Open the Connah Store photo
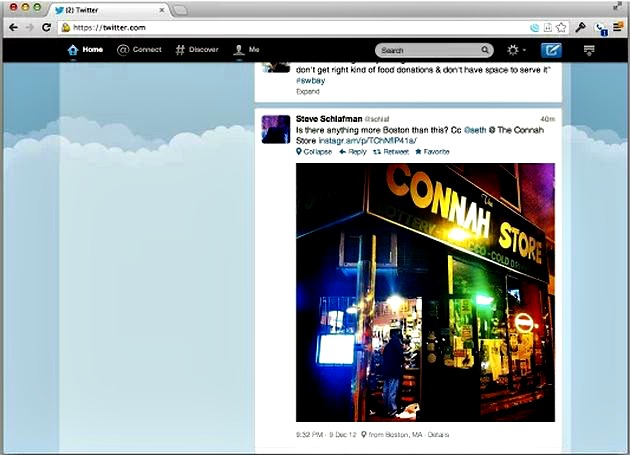Viewport: 630px width, 455px height. (425, 292)
